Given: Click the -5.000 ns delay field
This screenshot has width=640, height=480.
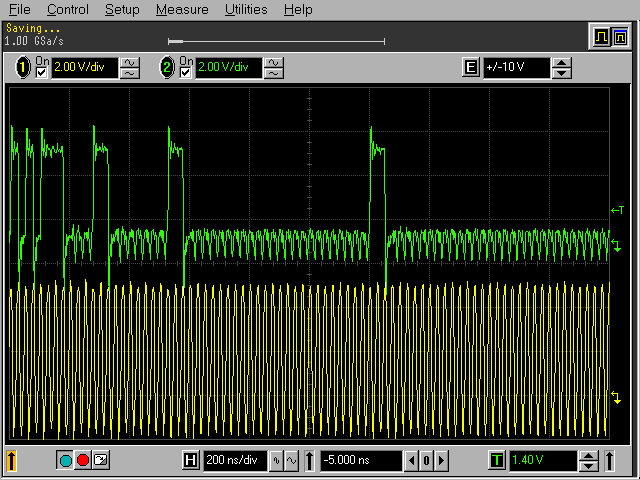Looking at the screenshot, I should [361, 460].
